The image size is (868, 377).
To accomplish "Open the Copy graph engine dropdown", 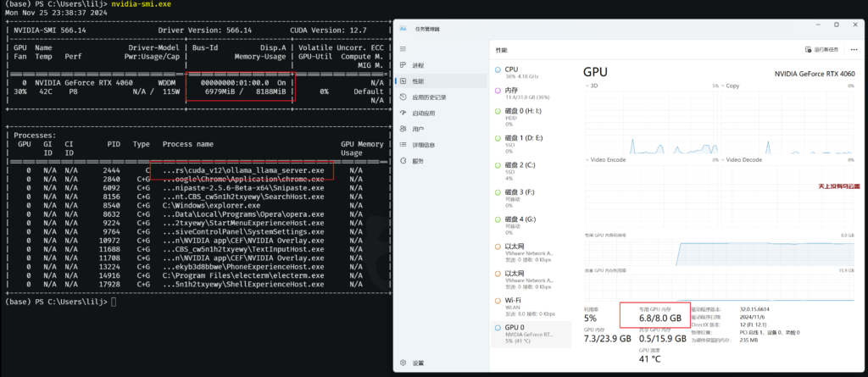I will click(730, 86).
